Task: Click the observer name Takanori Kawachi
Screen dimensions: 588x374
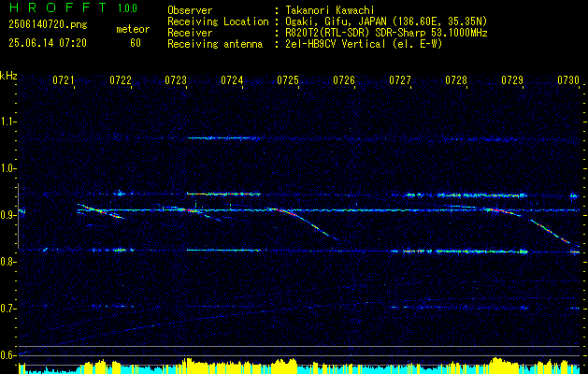Action: [x=328, y=10]
